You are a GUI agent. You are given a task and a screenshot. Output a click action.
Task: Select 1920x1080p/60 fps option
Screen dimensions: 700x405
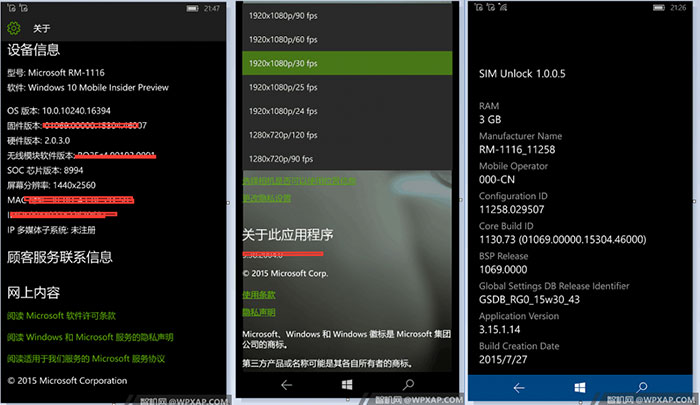pos(347,39)
